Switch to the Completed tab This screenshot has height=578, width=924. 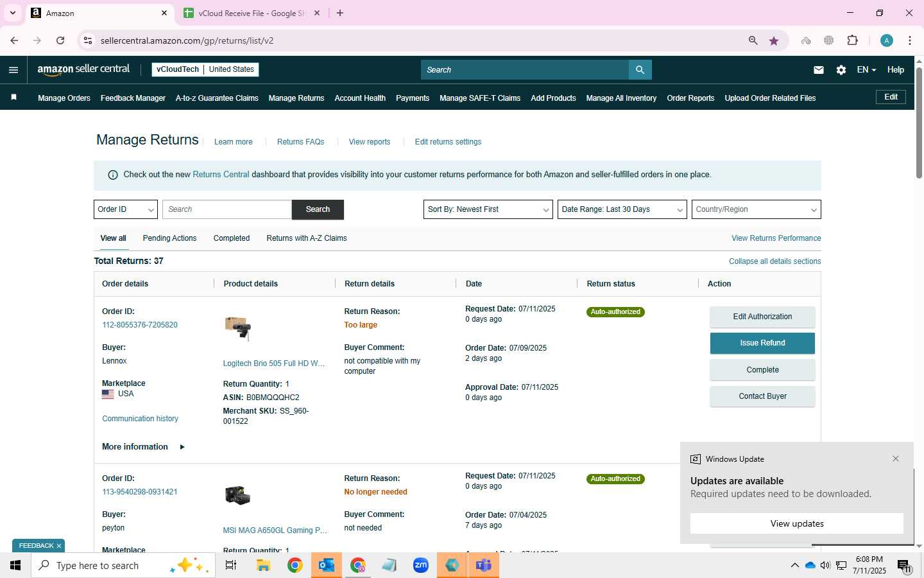[x=232, y=238]
